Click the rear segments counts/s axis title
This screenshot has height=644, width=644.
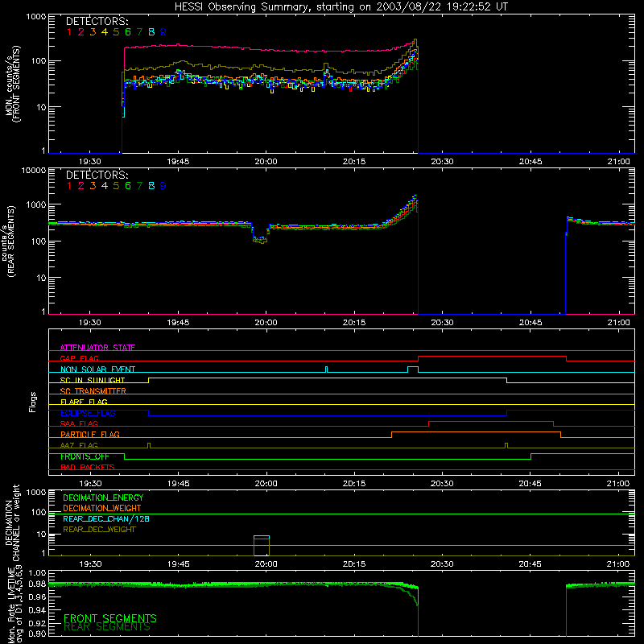(9, 242)
